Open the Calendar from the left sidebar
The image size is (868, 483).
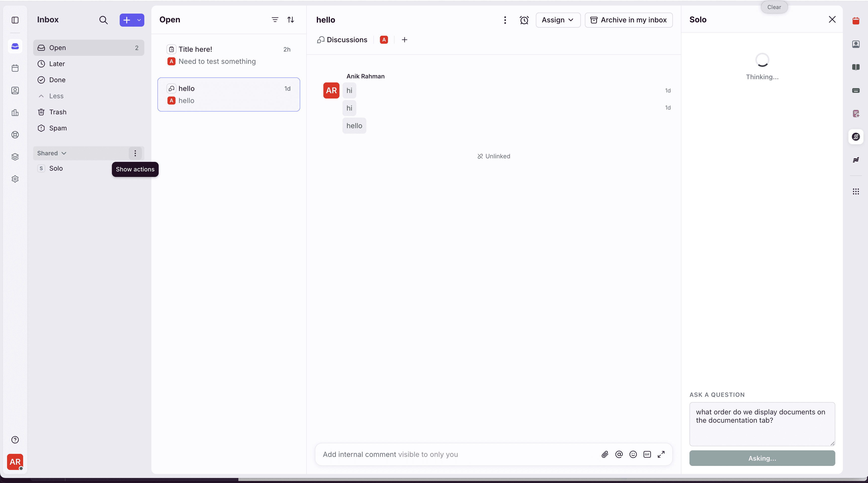click(15, 68)
